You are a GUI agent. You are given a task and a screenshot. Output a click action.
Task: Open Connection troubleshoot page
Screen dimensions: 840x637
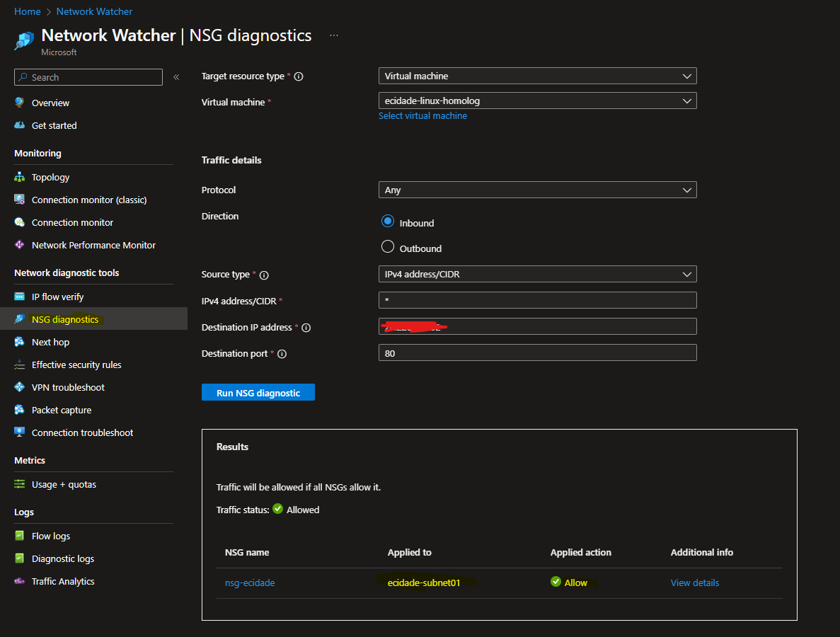pos(83,432)
